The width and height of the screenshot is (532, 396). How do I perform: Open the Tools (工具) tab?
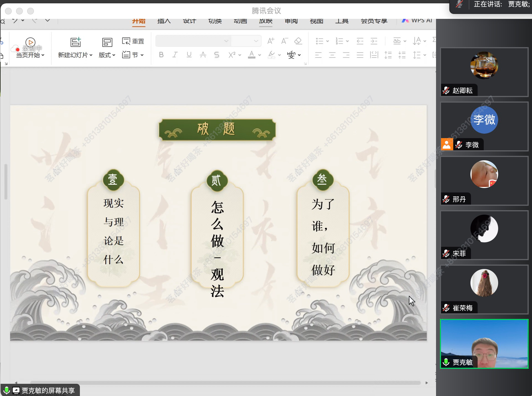[x=342, y=21]
